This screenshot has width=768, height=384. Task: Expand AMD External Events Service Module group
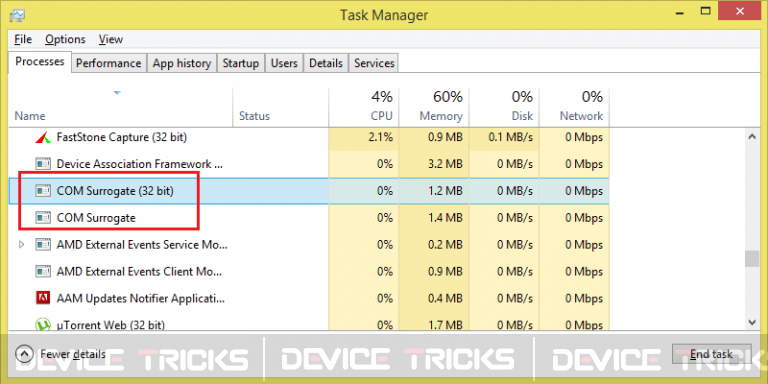click(x=21, y=244)
